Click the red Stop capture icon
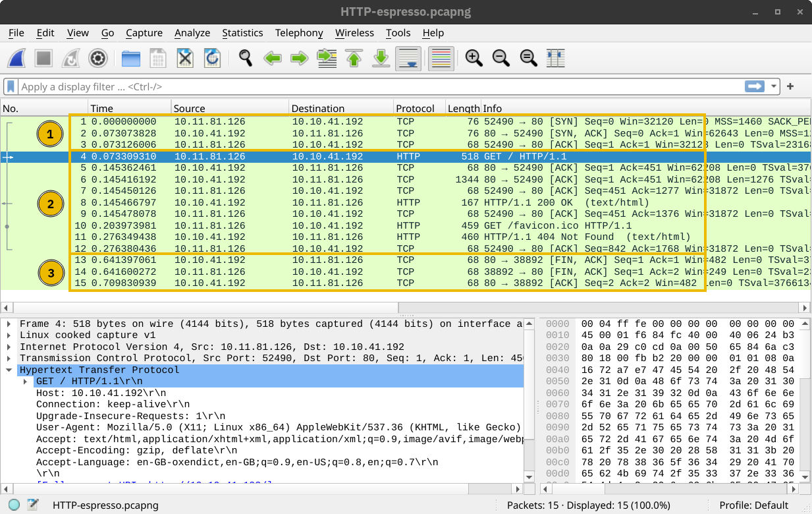 [x=43, y=58]
